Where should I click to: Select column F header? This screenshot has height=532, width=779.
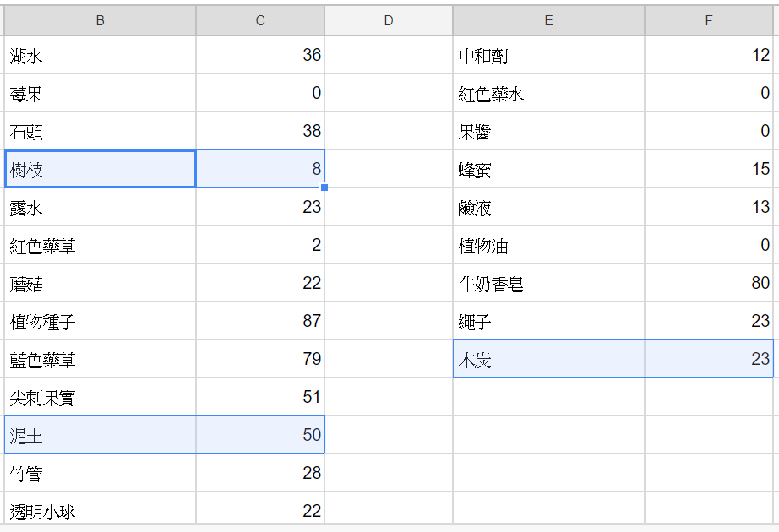pos(709,20)
